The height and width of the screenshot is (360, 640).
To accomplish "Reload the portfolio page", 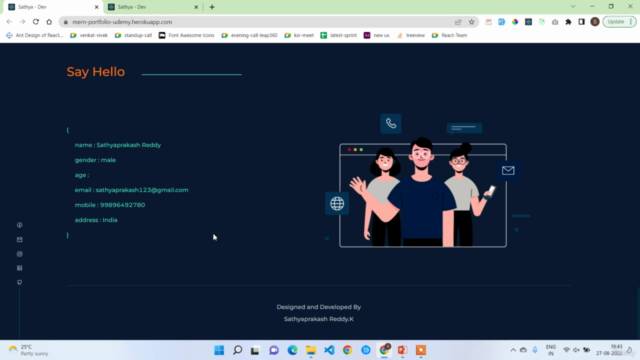I will pyautogui.click(x=36, y=22).
